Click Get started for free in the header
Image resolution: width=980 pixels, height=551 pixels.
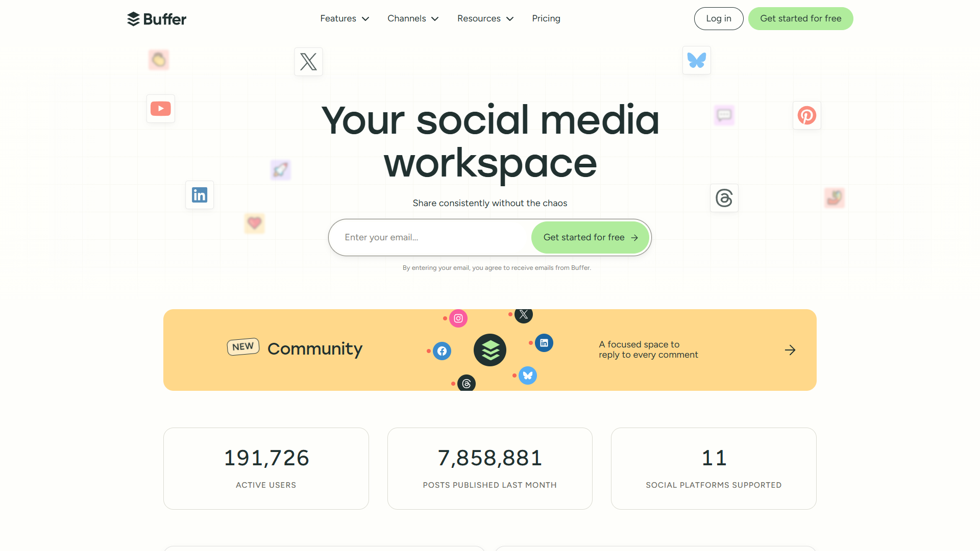click(x=800, y=18)
